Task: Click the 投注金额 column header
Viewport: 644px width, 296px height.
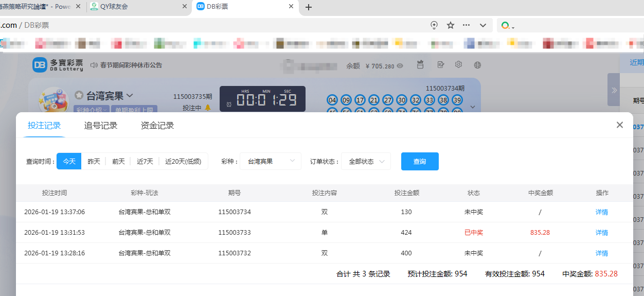Action: (407, 193)
